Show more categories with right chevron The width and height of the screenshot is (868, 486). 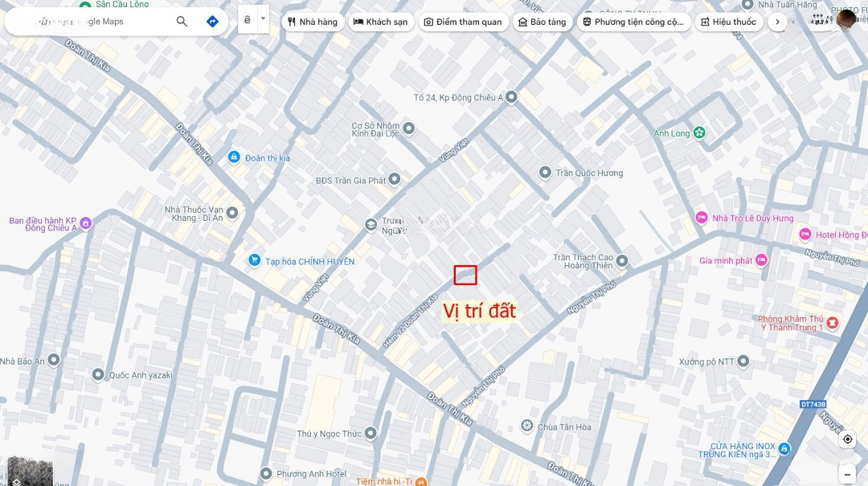[777, 22]
